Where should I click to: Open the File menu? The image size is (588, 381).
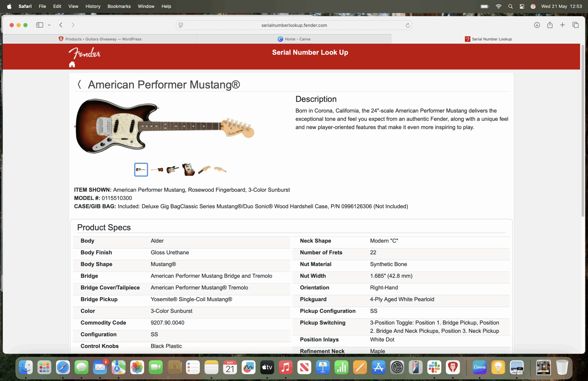tap(42, 6)
